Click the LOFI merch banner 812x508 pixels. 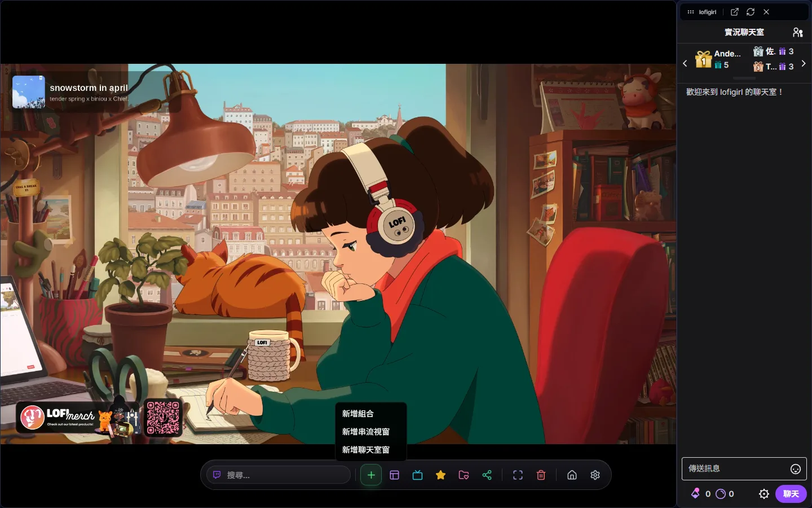coord(78,419)
